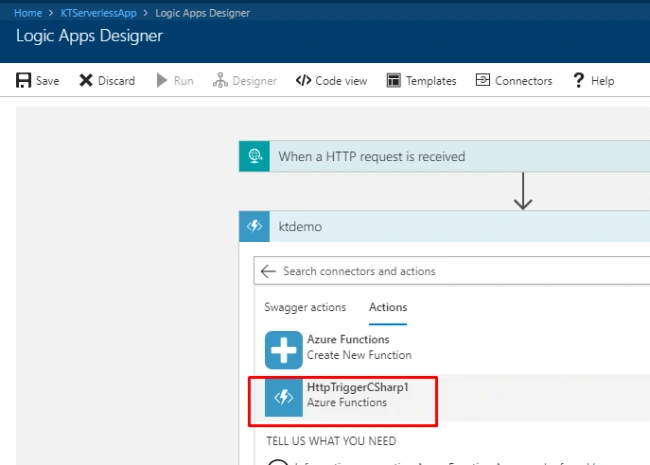650x465 pixels.
Task: Open KTServerlessApp breadcrumb link
Action: pyautogui.click(x=99, y=13)
